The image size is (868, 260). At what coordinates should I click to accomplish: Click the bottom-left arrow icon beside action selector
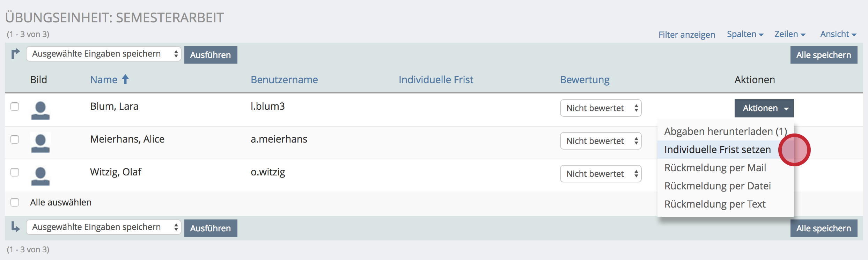click(x=15, y=227)
